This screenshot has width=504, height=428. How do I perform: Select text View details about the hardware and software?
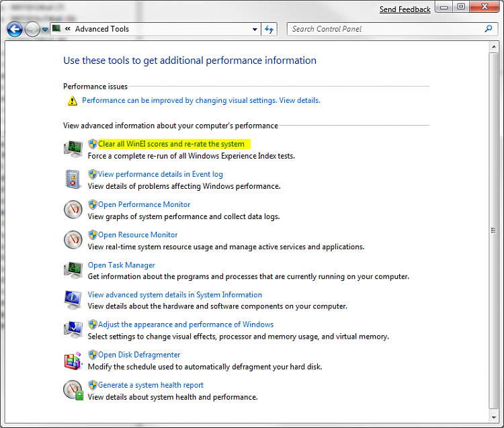click(x=217, y=306)
